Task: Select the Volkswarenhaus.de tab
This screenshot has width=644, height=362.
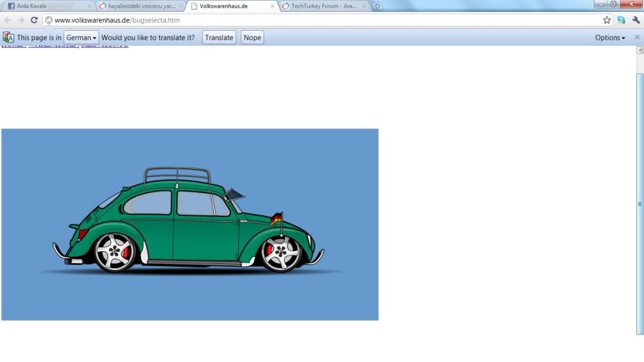Action: [231, 6]
